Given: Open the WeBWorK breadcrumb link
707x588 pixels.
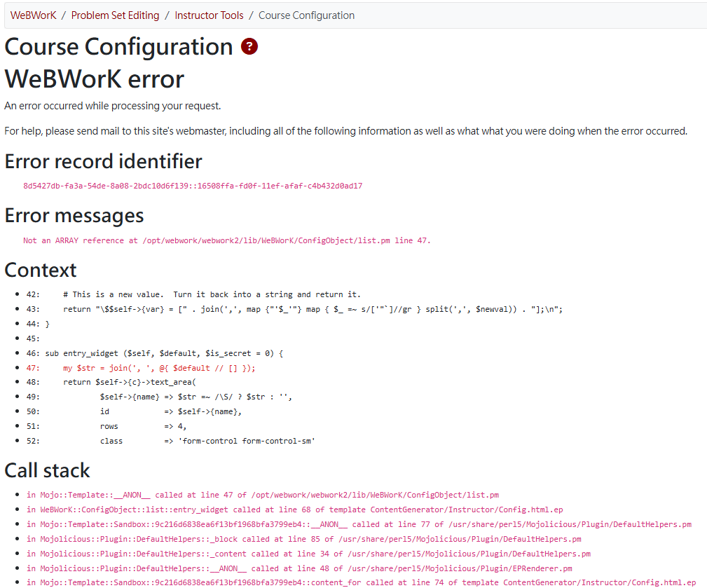Looking at the screenshot, I should click(x=34, y=15).
